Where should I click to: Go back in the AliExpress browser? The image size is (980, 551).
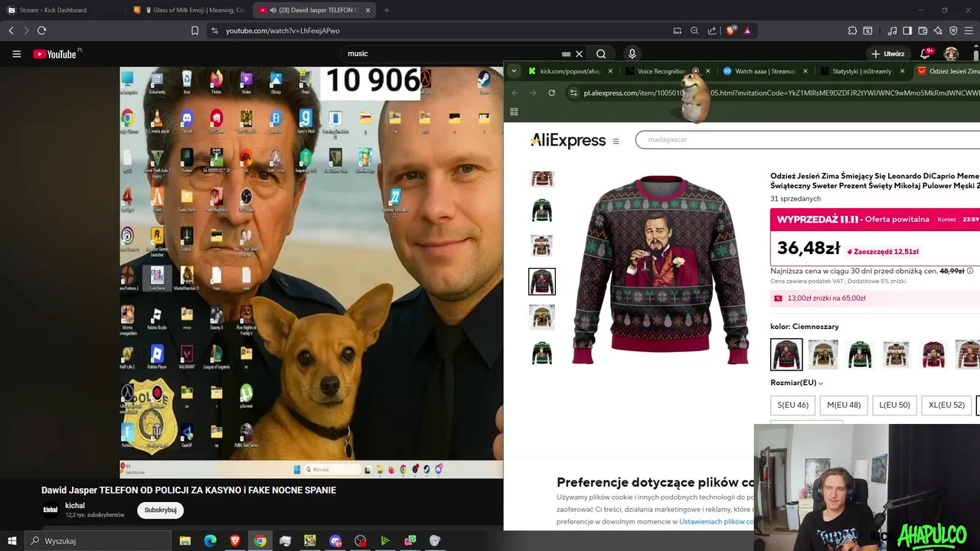click(x=515, y=93)
